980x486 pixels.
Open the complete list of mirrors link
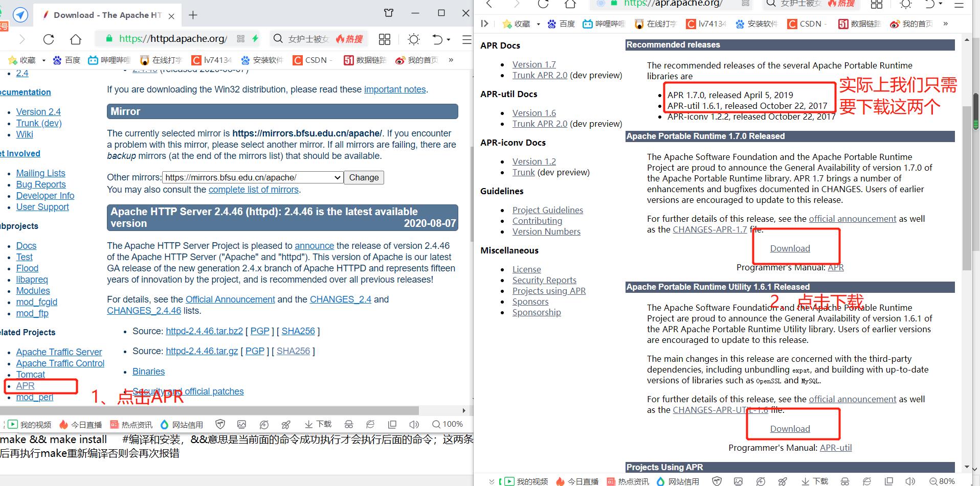pos(253,190)
